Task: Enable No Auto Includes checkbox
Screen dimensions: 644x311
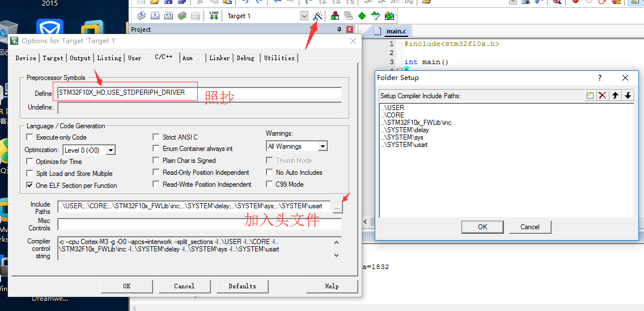Action: [x=269, y=172]
